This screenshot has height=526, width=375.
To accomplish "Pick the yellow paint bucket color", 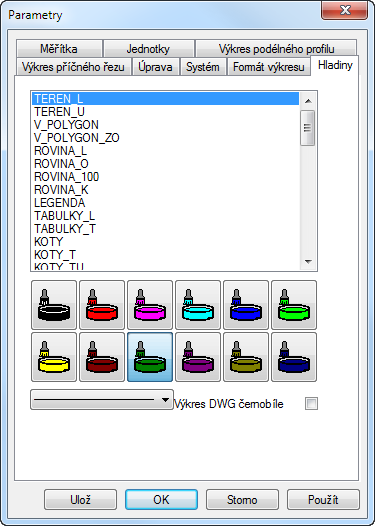I will 54,357.
